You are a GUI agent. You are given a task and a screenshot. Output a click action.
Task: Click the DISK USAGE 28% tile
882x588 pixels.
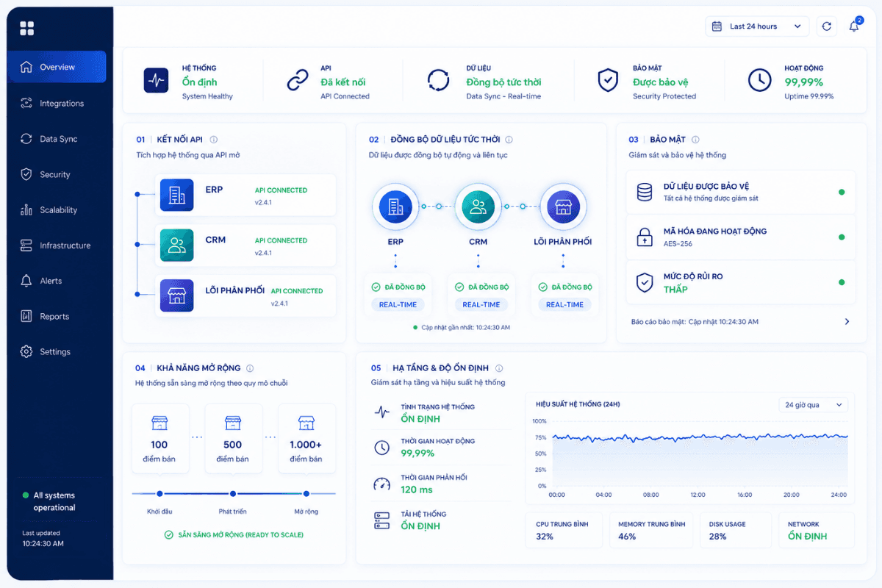[736, 530]
